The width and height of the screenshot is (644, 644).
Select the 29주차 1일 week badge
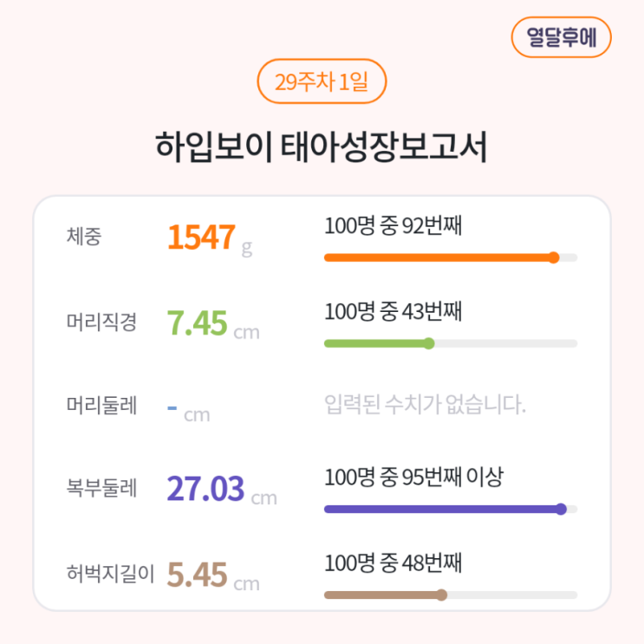322,83
